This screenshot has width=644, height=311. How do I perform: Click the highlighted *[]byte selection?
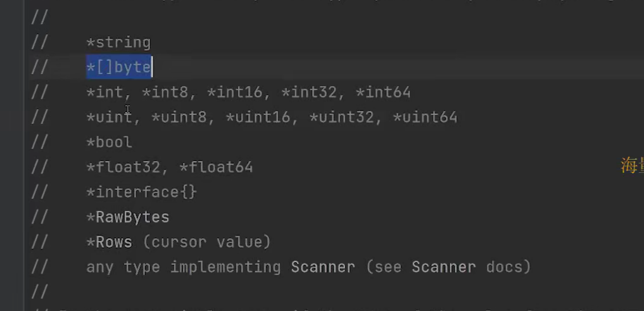click(x=119, y=67)
